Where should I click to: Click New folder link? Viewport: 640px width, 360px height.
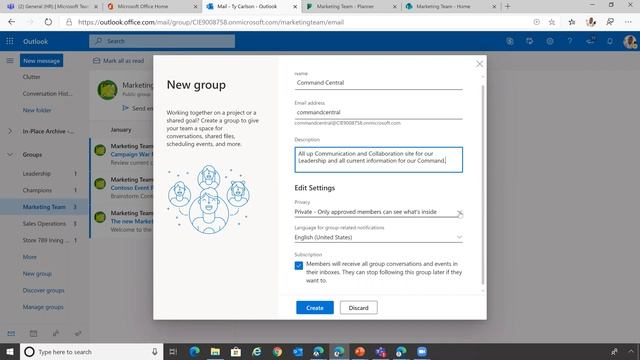37,110
